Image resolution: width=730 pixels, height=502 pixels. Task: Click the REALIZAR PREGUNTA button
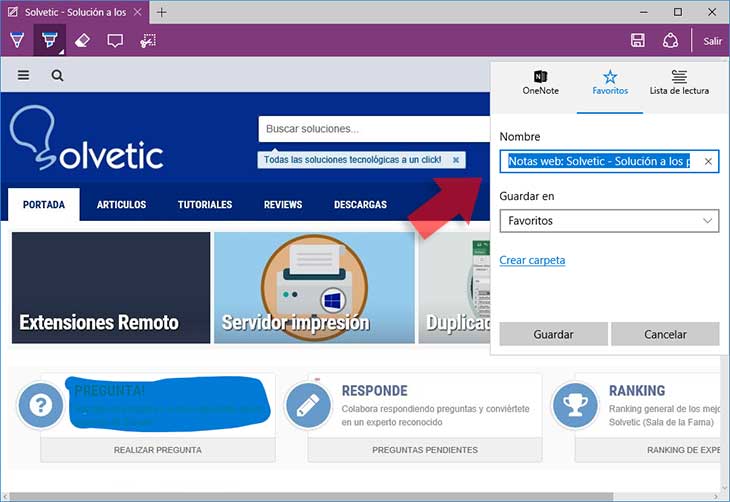[158, 450]
